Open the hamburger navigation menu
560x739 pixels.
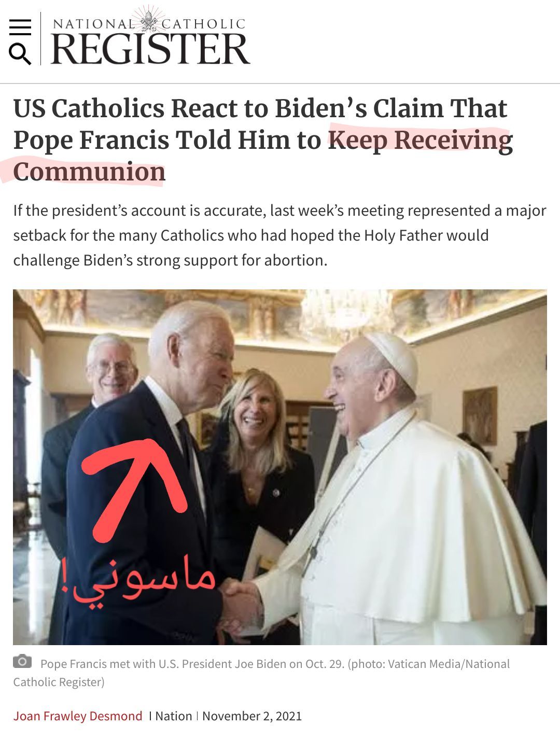click(x=20, y=27)
